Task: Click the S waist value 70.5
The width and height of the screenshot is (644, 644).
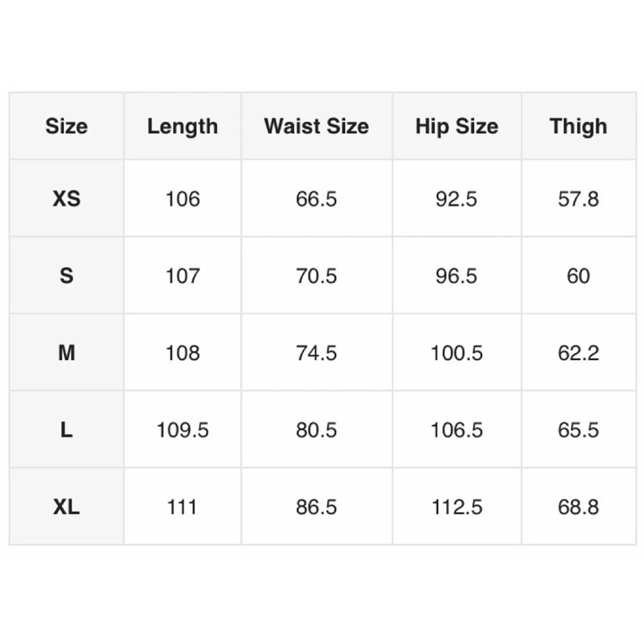Action: [x=317, y=276]
